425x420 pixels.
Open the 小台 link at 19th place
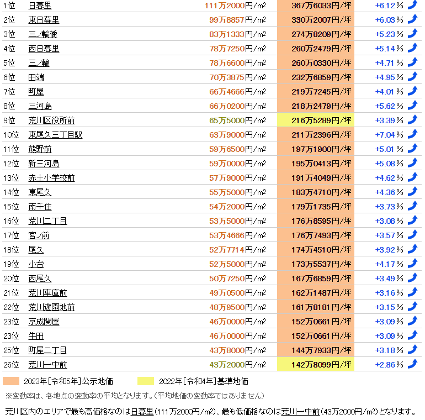coord(36,264)
